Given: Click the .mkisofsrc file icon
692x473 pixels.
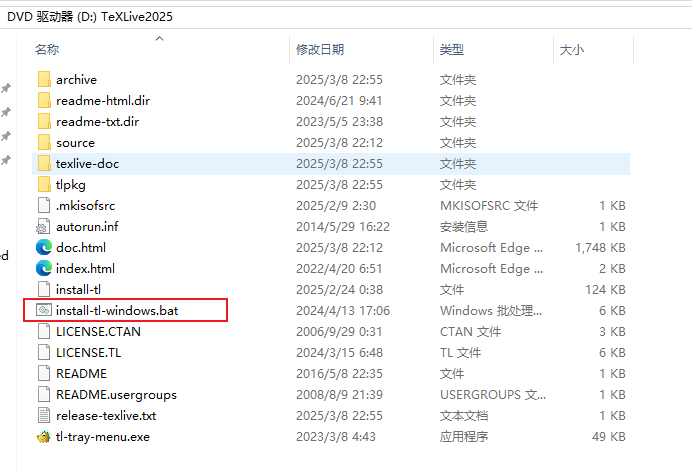Looking at the screenshot, I should [44, 206].
